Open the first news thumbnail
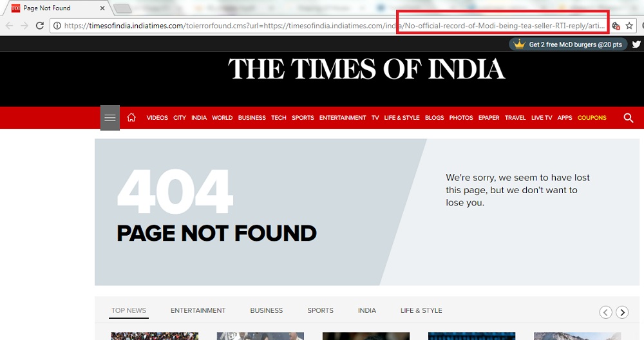 (155, 336)
